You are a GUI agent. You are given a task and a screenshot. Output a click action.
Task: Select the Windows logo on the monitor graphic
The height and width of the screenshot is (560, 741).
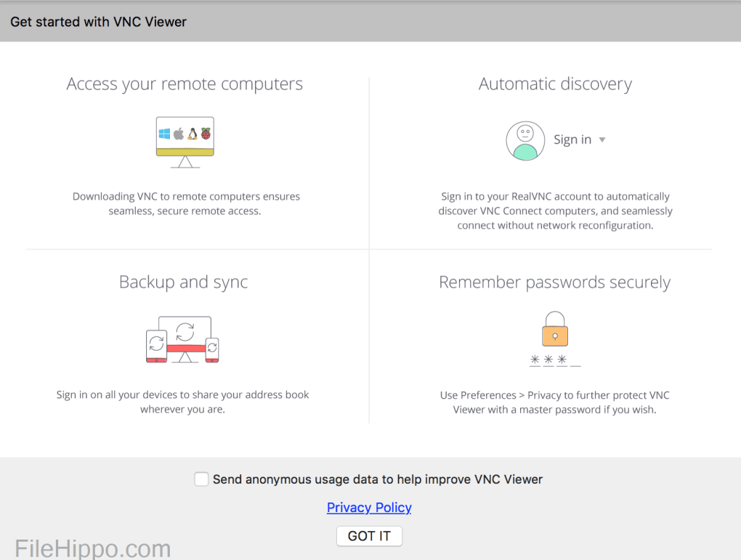165,134
